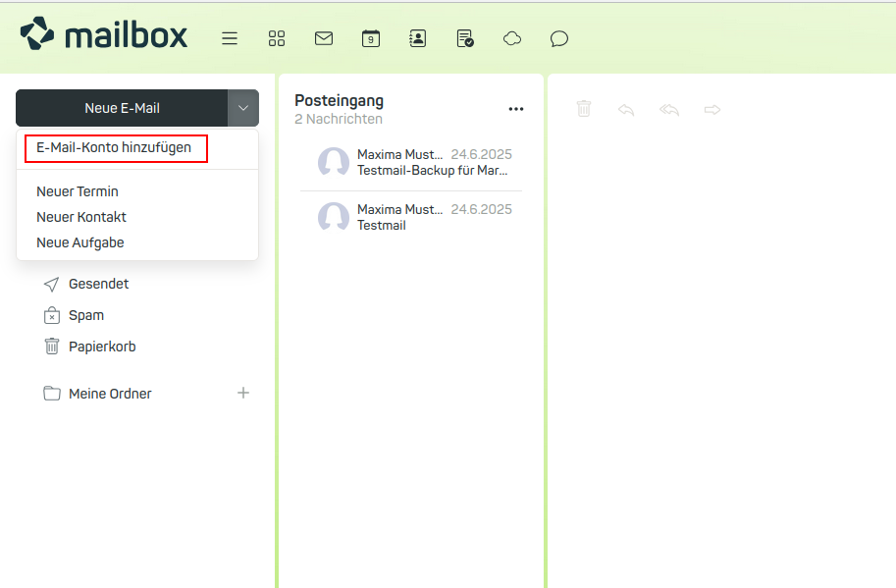Viewport: 896px width, 588px height.
Task: Open the Papierkorb folder
Action: [x=102, y=347]
